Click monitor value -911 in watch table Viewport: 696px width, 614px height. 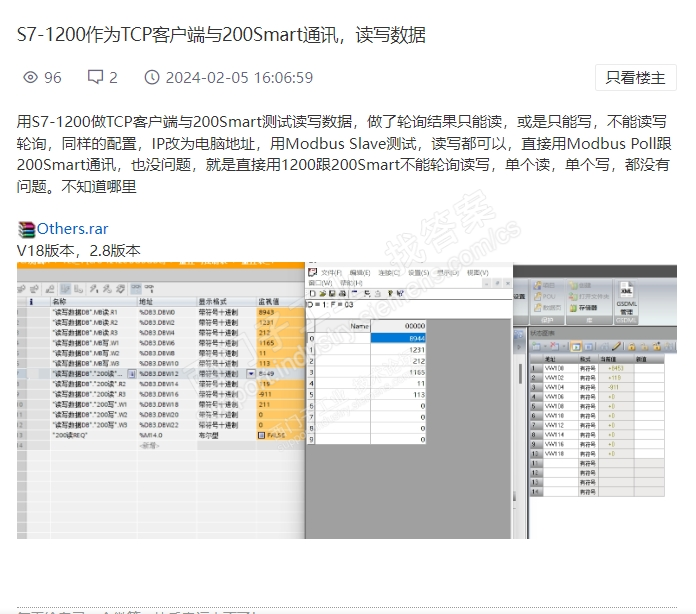(x=280, y=394)
